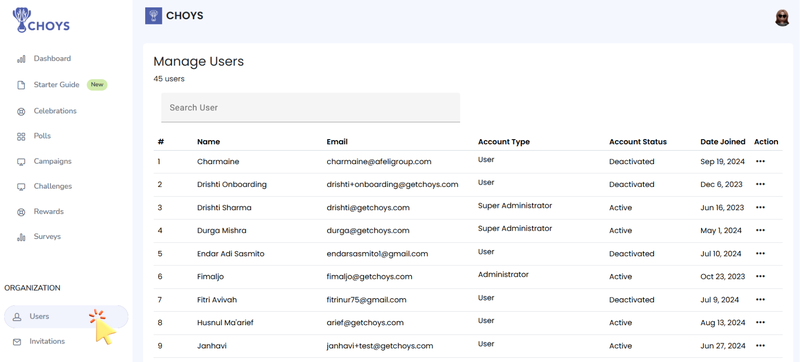Screen dimensions: 800x362
Task: Open action menu for Husnul Ma'arief
Action: pos(760,323)
